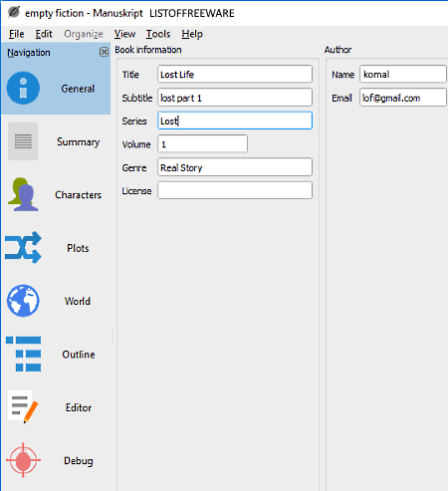Switch to the Outline list icon
The image size is (448, 491).
(x=24, y=354)
